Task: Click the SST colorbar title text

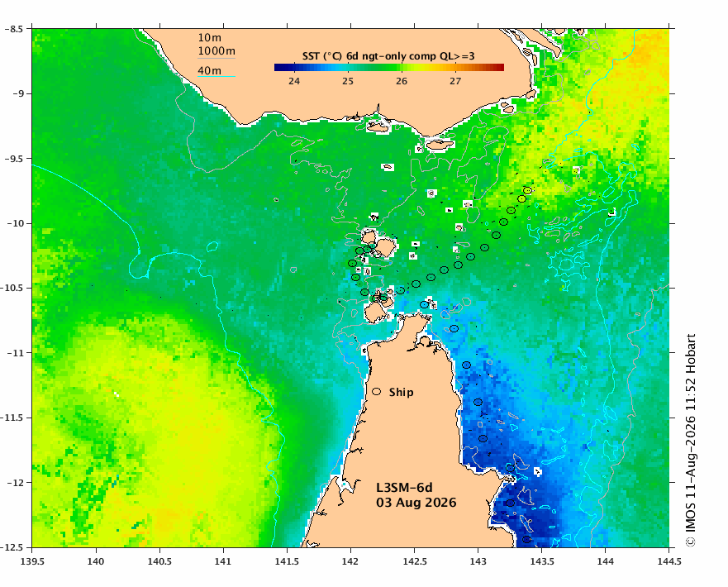Action: 388,57
